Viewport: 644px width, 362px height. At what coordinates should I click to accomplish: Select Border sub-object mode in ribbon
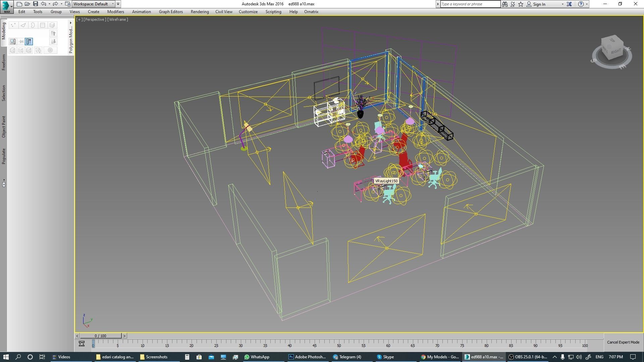coord(33,25)
